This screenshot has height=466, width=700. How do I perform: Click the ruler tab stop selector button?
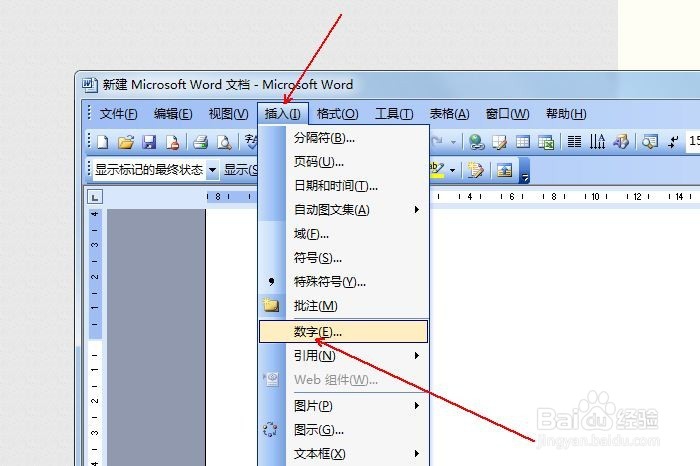pos(95,197)
